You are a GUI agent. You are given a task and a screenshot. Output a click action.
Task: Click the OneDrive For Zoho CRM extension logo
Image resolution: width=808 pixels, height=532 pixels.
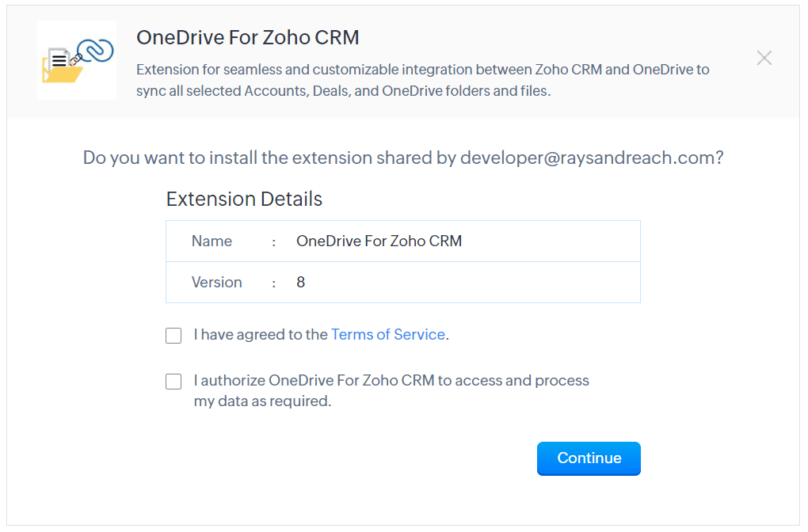(x=77, y=60)
